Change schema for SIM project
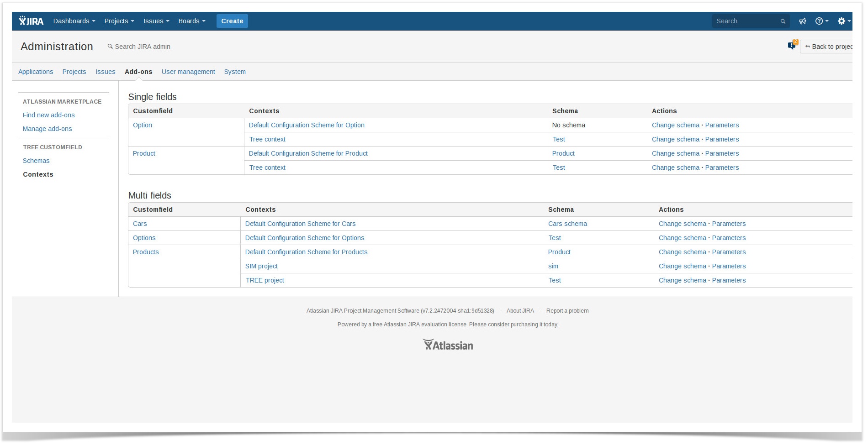Screen dimensions: 868x445 (682, 266)
